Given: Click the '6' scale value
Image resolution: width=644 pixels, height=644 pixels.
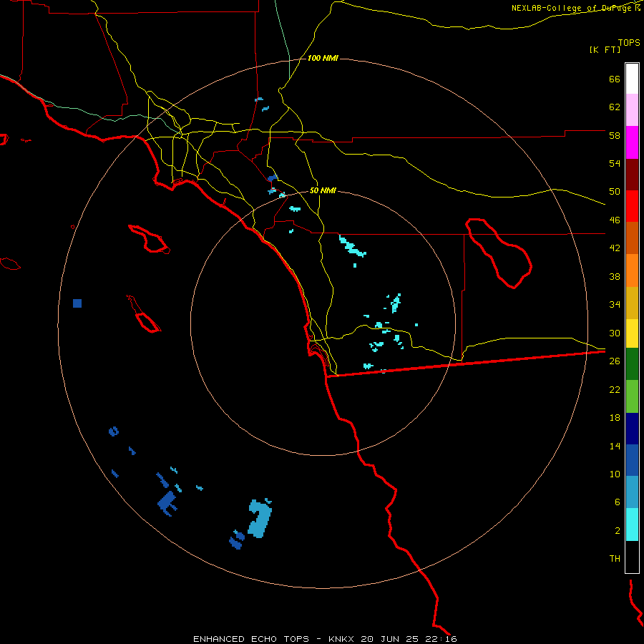Looking at the screenshot, I should pos(618,502).
